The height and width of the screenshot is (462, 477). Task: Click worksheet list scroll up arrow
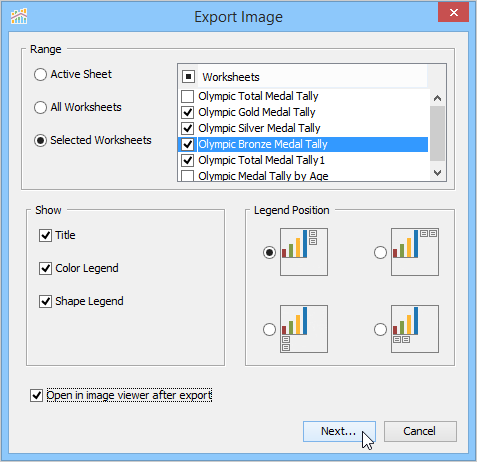(437, 98)
